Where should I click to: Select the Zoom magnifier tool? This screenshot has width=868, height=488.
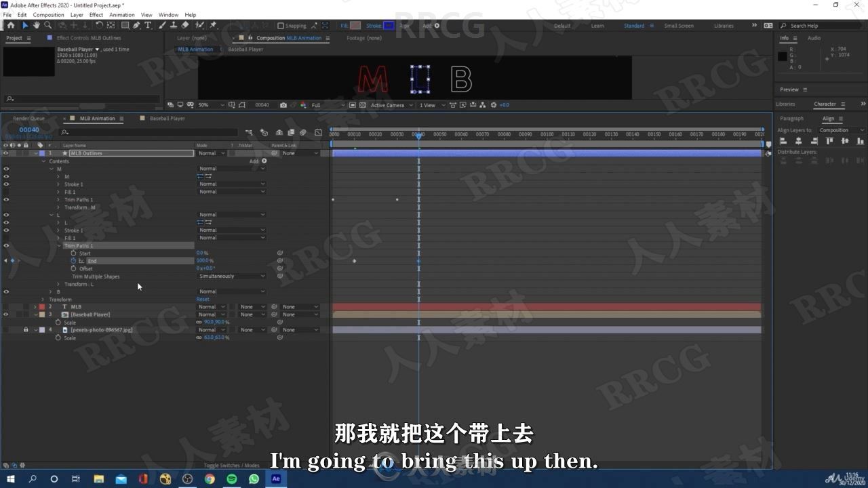(x=47, y=25)
